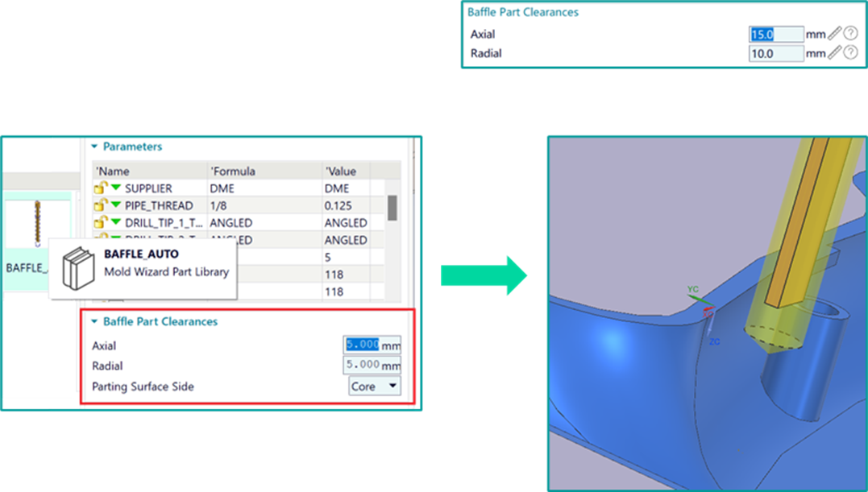This screenshot has width=868, height=492.
Task: Click the 'Formula column header
Action: click(232, 171)
